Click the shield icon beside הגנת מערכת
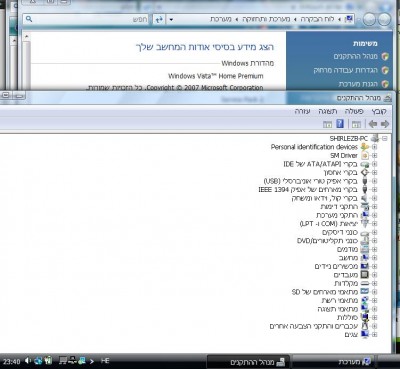Viewport: 400px width, 369px height. tap(385, 84)
